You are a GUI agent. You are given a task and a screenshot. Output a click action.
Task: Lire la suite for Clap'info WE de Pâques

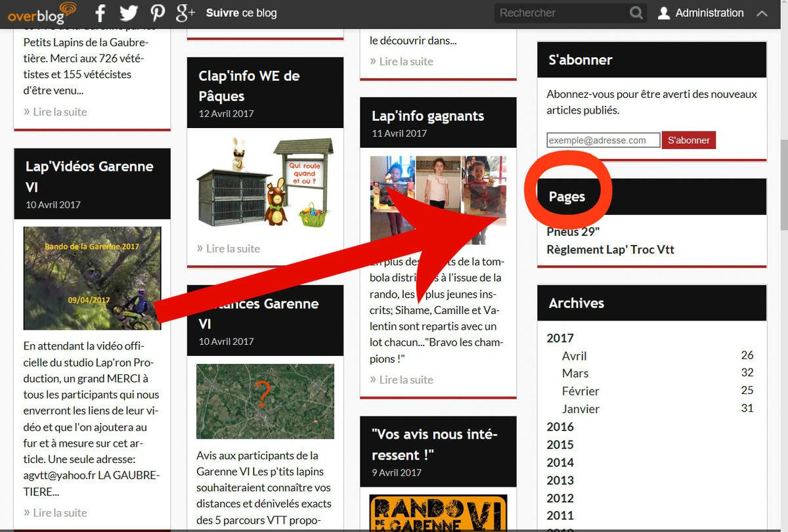click(x=229, y=248)
